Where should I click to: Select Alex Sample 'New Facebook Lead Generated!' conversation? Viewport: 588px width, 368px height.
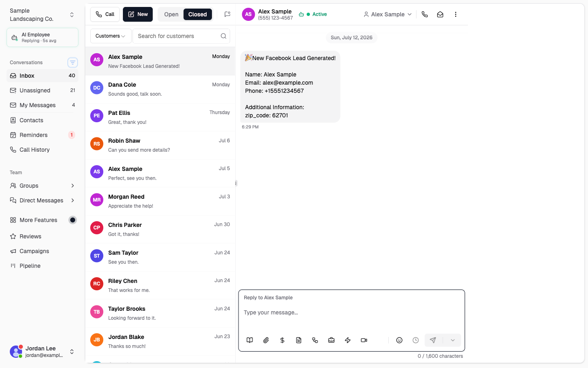tap(160, 61)
